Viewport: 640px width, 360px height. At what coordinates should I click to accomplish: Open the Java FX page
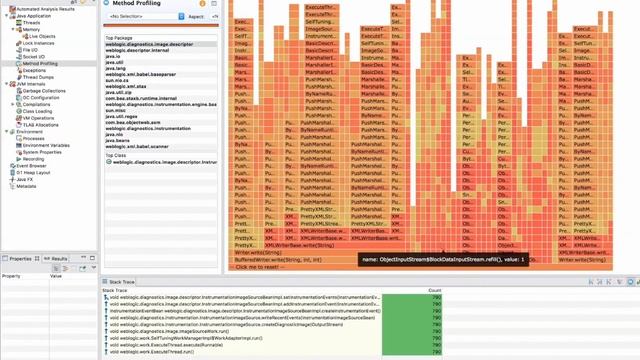point(24,179)
